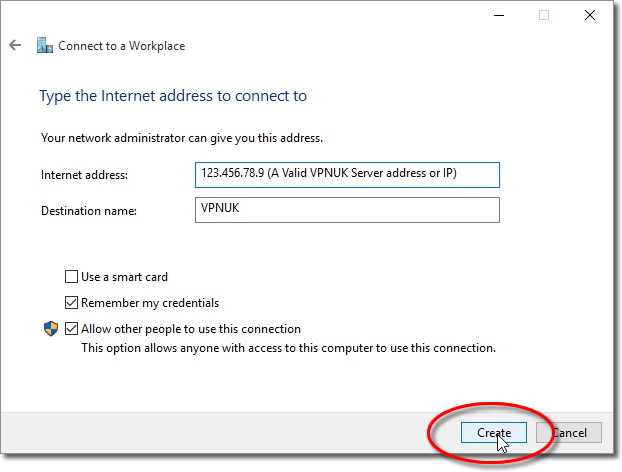The width and height of the screenshot is (622, 472).
Task: Click the Your network administrator hint text
Action: pos(182,138)
